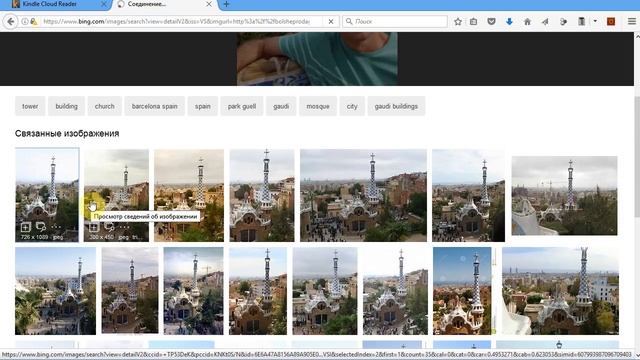Open last image in first row

coord(564,196)
